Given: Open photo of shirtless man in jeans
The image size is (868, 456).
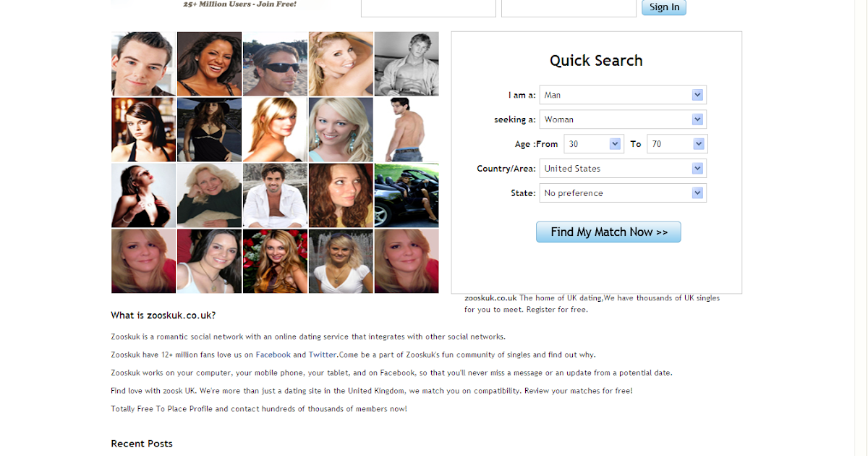Looking at the screenshot, I should (407, 130).
